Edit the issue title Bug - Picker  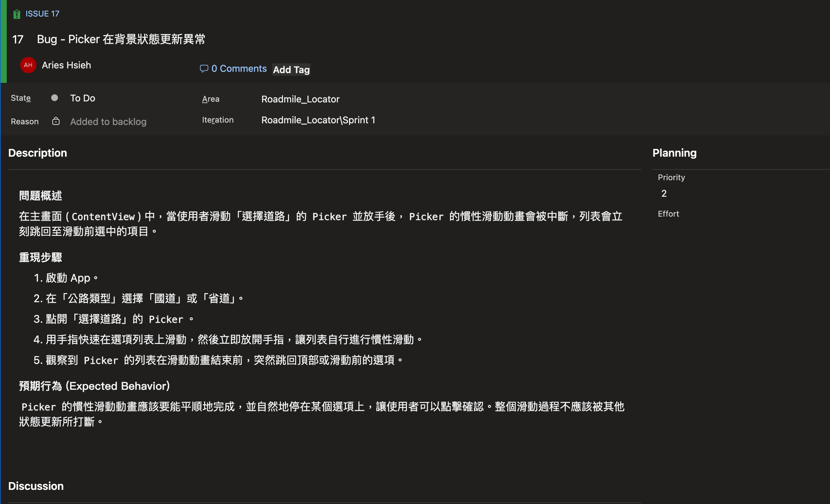click(x=121, y=39)
